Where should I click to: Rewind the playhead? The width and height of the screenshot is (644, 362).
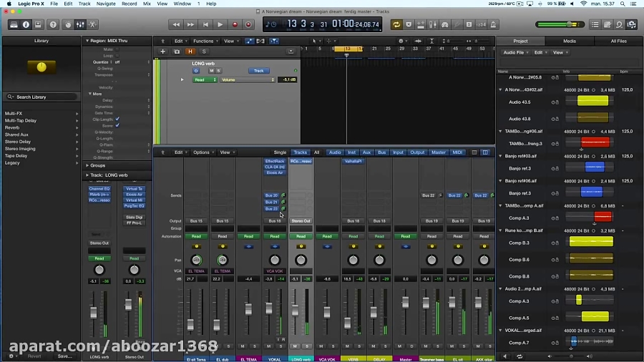tap(176, 24)
